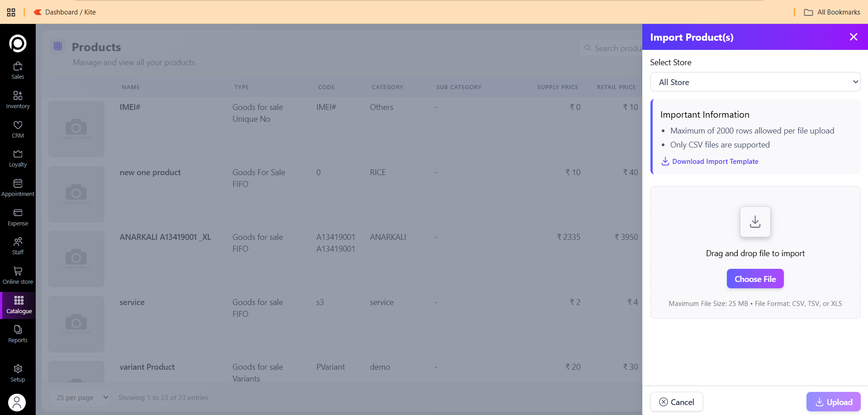Open the Staff section icon

(x=18, y=246)
